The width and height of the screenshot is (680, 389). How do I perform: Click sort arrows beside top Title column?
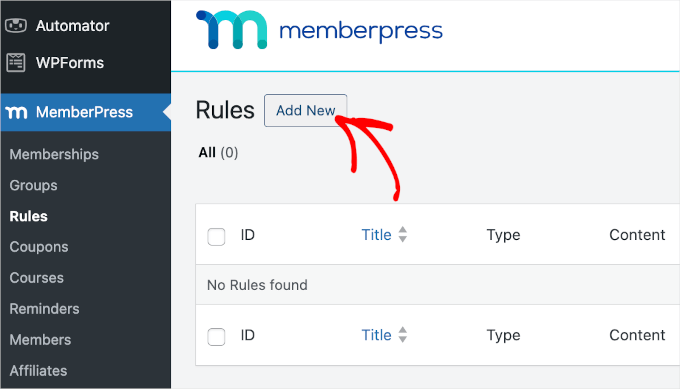point(403,235)
